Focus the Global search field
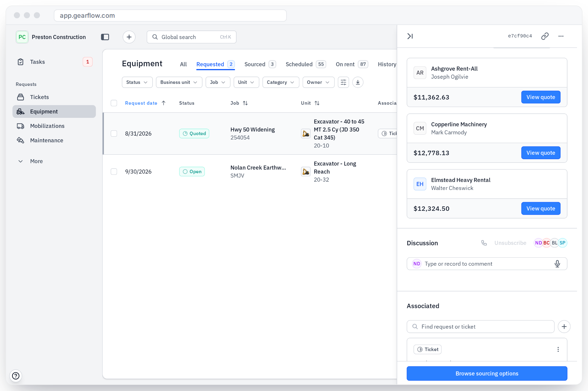 point(191,37)
